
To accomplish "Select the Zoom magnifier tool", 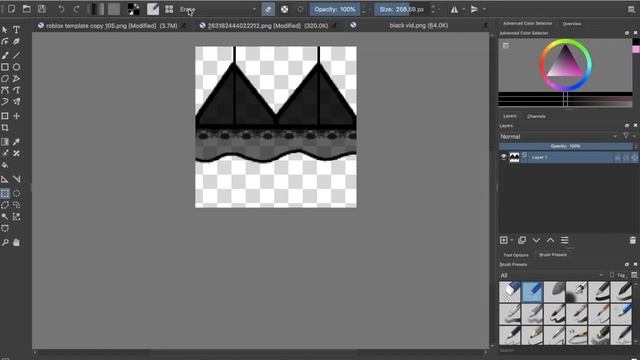I will click(5, 242).
